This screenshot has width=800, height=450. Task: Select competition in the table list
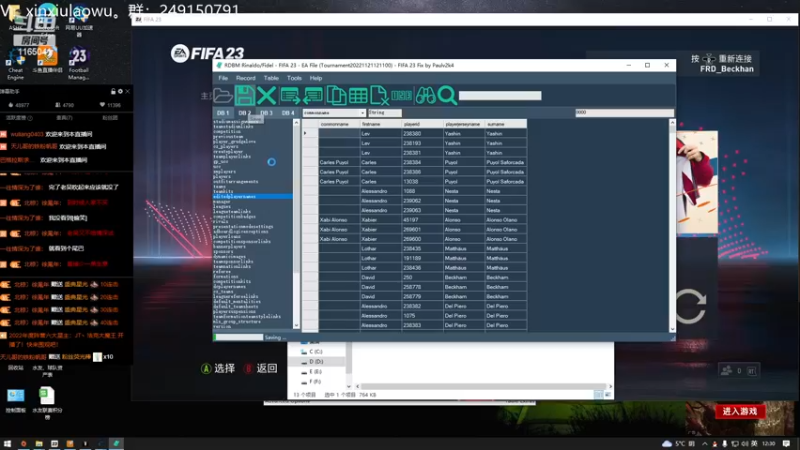pos(227,132)
